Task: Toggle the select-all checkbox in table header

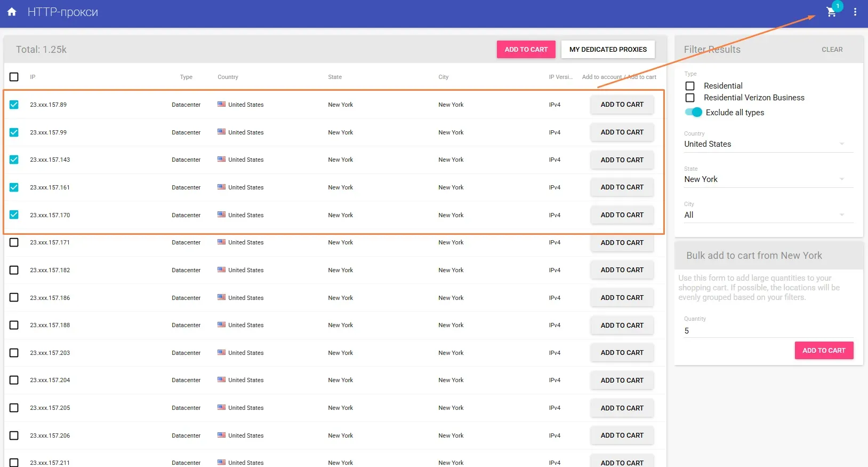Action: point(14,77)
